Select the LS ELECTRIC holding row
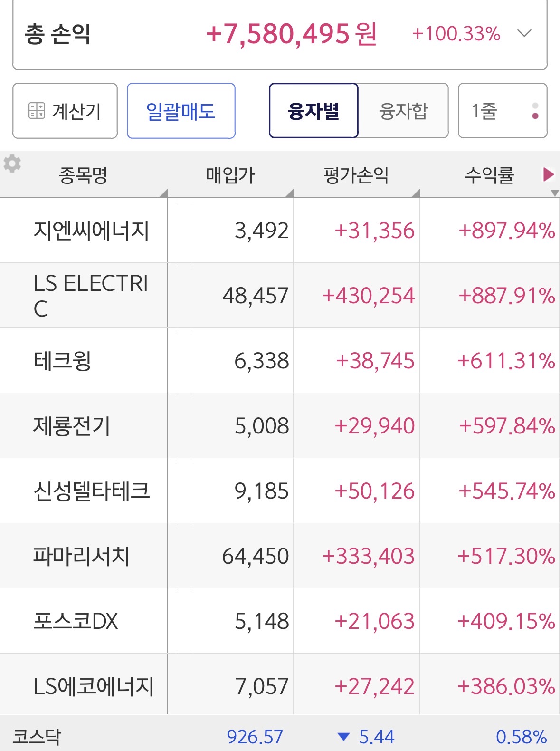The image size is (560, 751). (91, 295)
